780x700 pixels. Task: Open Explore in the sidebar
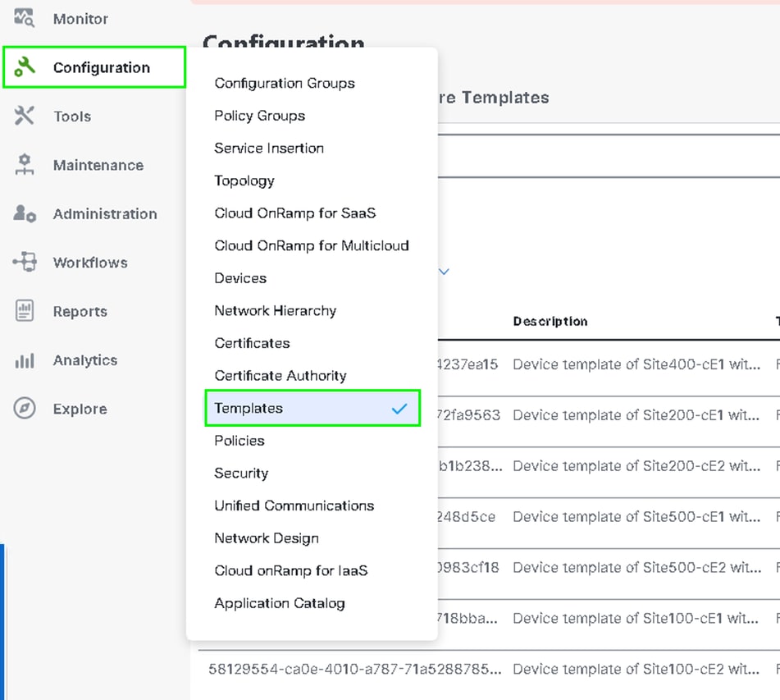(x=80, y=409)
